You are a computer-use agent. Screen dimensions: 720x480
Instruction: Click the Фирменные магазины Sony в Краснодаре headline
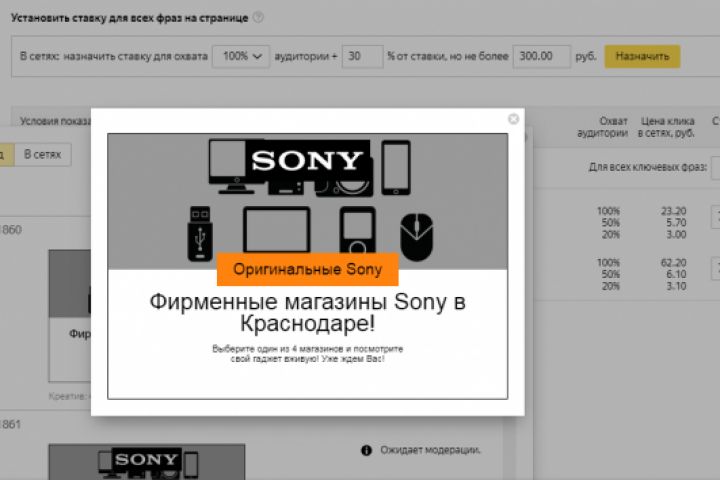pyautogui.click(x=308, y=312)
